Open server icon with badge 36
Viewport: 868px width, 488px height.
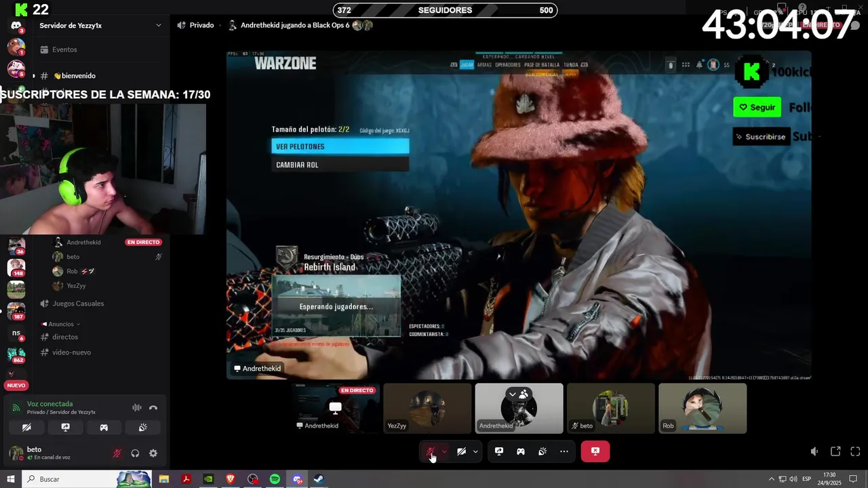(16, 245)
